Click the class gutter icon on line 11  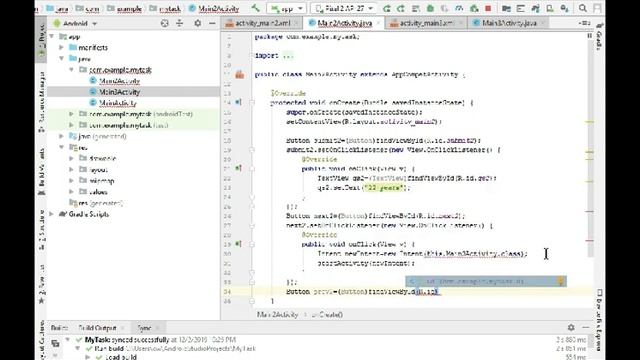240,74
